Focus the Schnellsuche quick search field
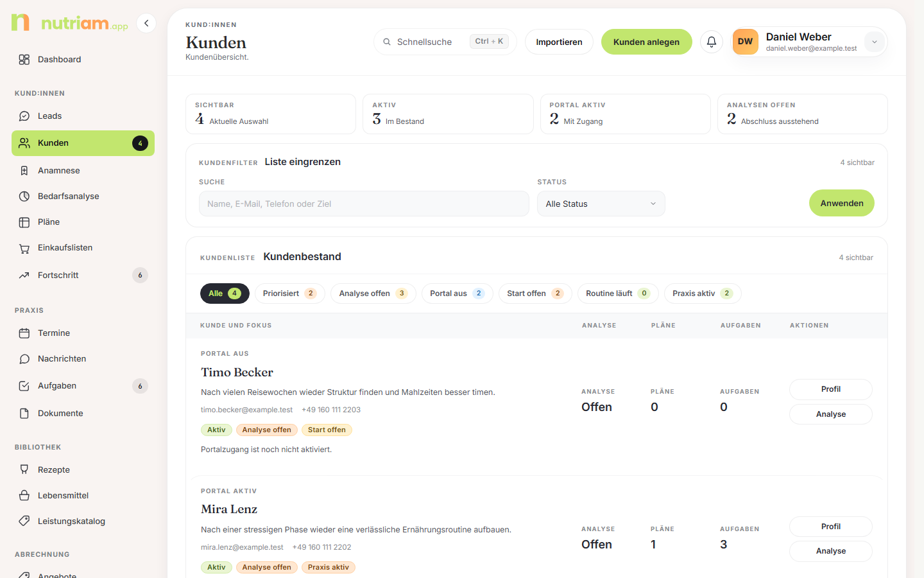The image size is (924, 578). pyautogui.click(x=445, y=42)
